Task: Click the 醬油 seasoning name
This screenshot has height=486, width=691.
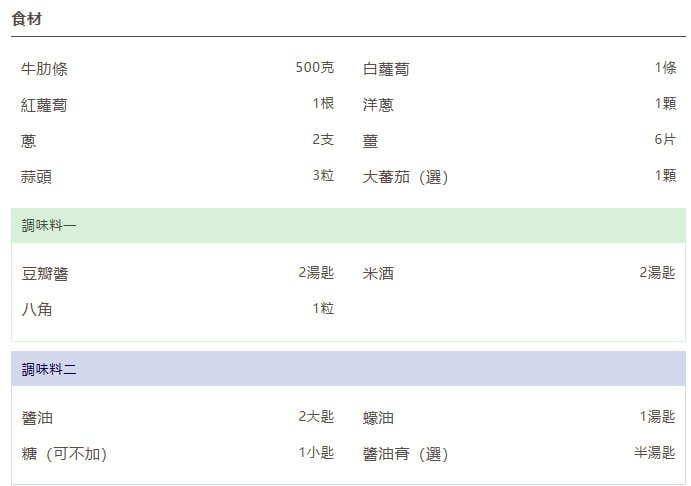Action: [x=36, y=418]
